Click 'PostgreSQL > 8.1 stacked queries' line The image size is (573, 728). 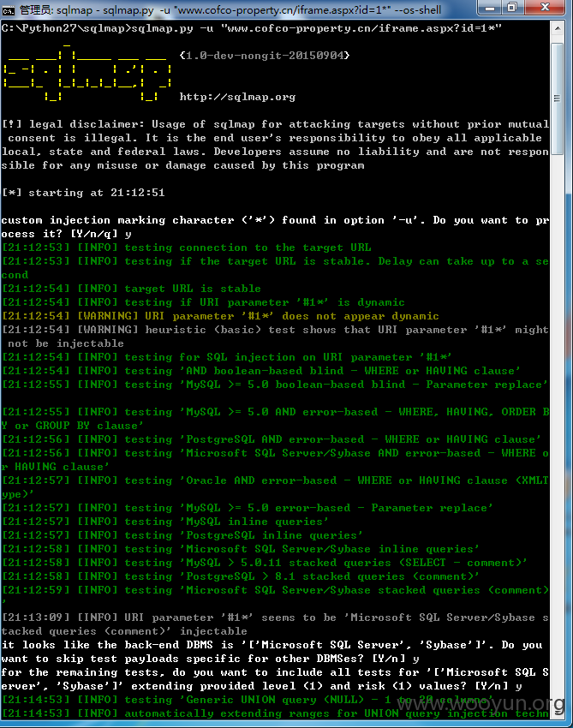click(241, 576)
